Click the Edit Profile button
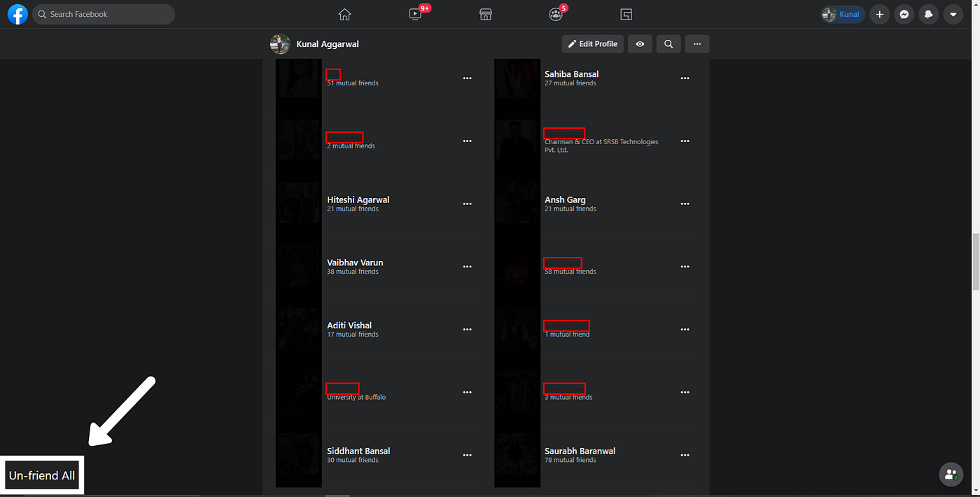The width and height of the screenshot is (980, 497). (x=593, y=44)
